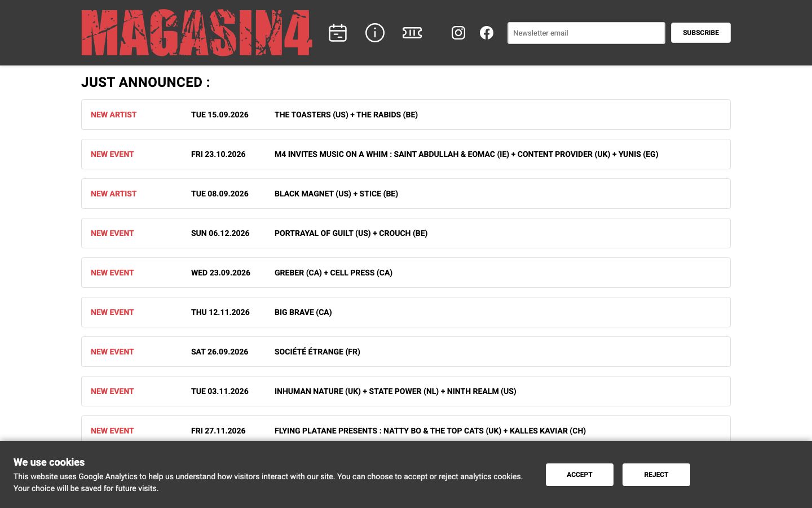Screen dimensions: 812x508
Task: Click the date THU 12.11.2026
Action: pyautogui.click(x=220, y=312)
